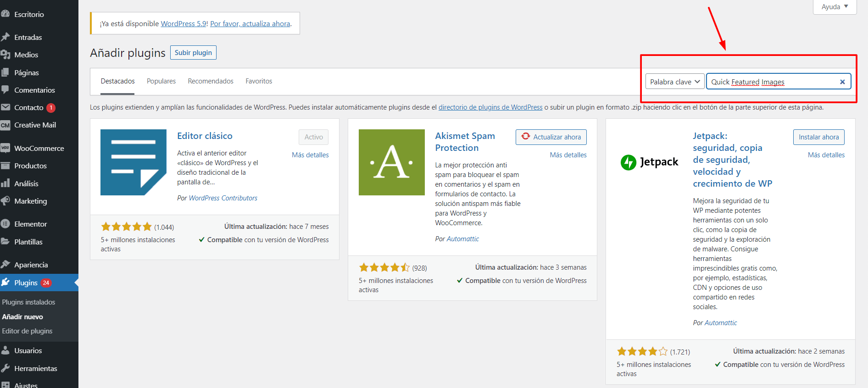Viewport: 868px width, 388px height.
Task: Open Más detalles for Editor clásico
Action: (x=310, y=155)
